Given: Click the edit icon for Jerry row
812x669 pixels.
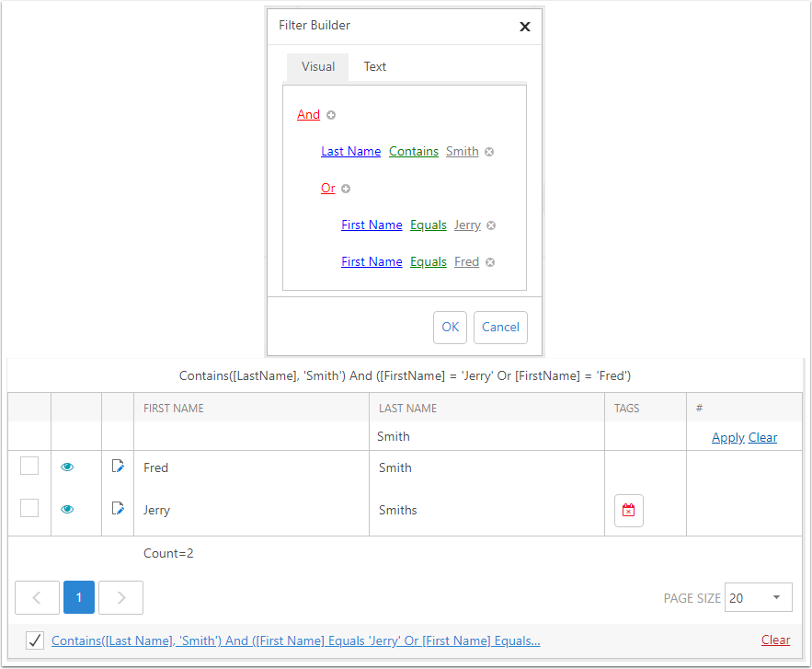Looking at the screenshot, I should (118, 509).
